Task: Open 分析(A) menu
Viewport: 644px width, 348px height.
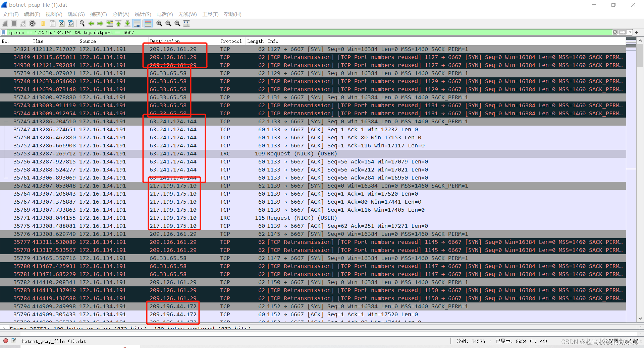Action: (121, 14)
